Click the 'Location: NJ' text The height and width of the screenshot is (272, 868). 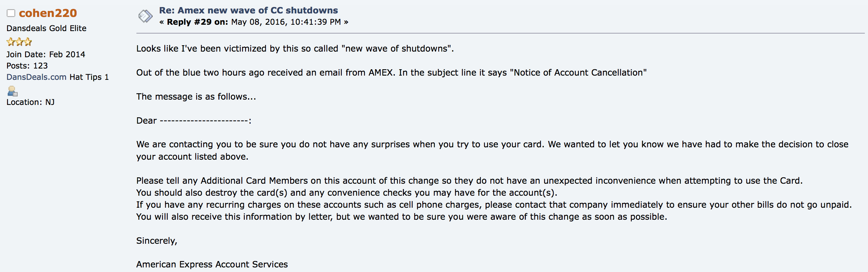pyautogui.click(x=30, y=102)
